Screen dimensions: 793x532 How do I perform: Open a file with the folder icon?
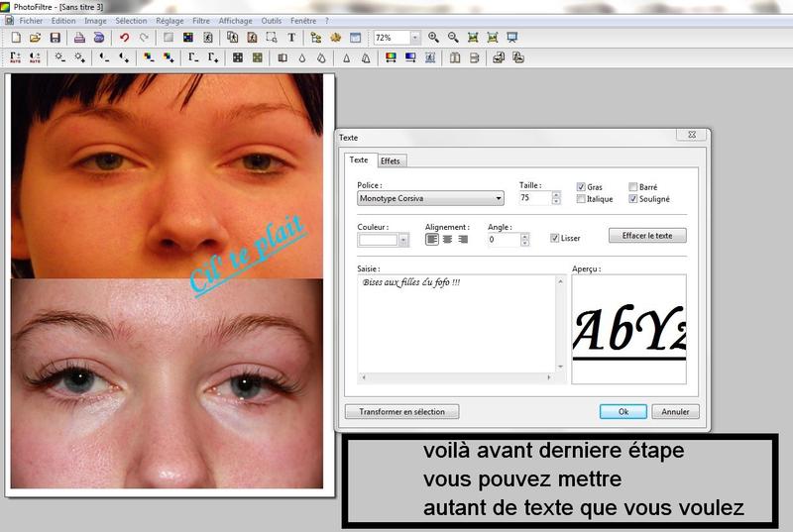click(x=36, y=38)
